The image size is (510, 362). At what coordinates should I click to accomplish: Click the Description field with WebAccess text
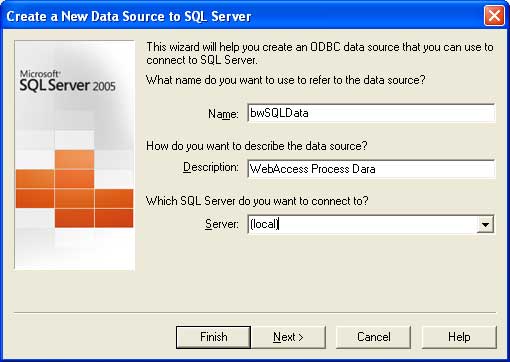pyautogui.click(x=371, y=169)
